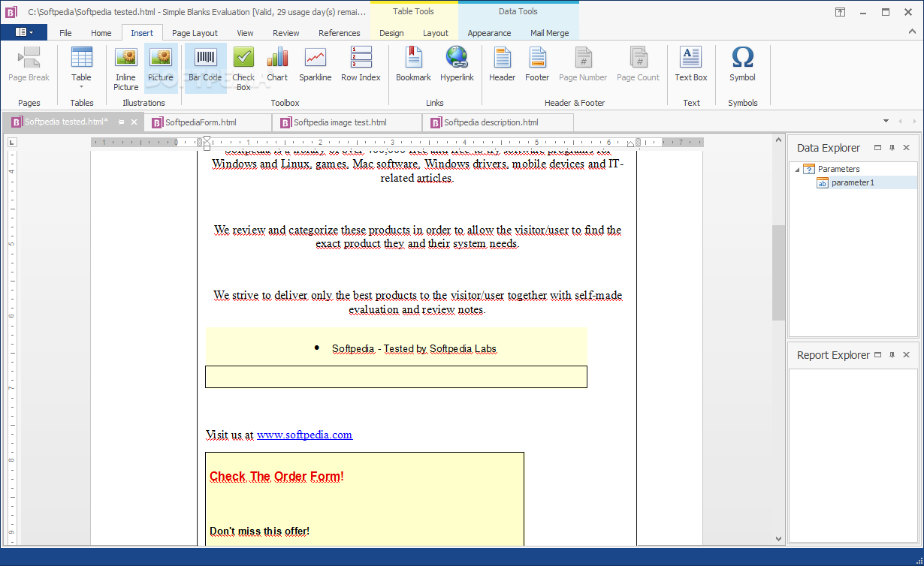This screenshot has width=924, height=566.
Task: Click the vertical scrollbar thumb
Action: (x=778, y=272)
